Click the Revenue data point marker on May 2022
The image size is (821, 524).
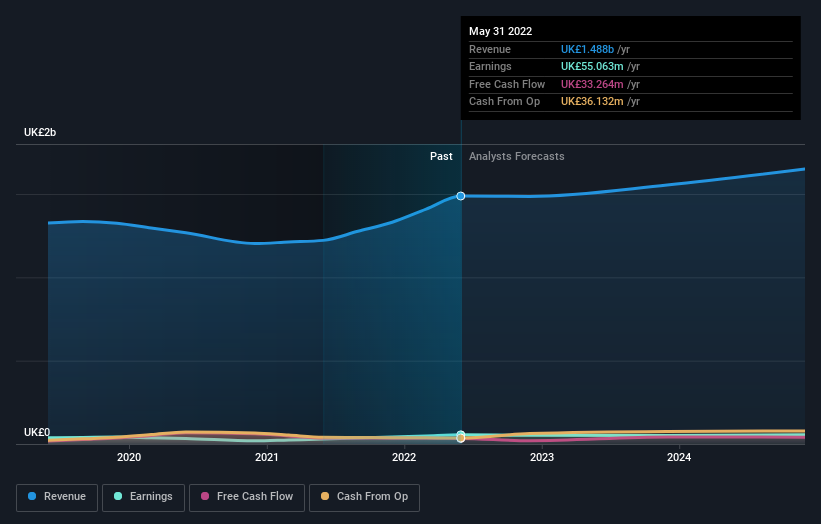click(461, 196)
